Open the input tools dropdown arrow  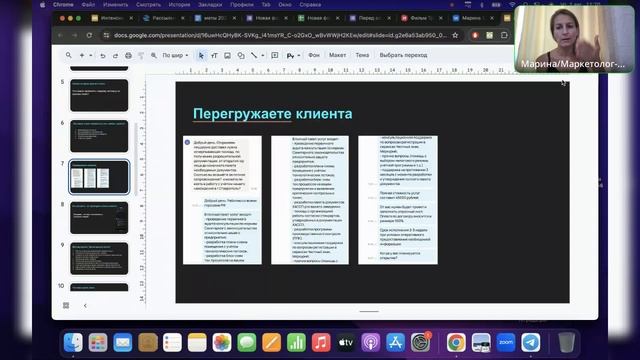(299, 56)
